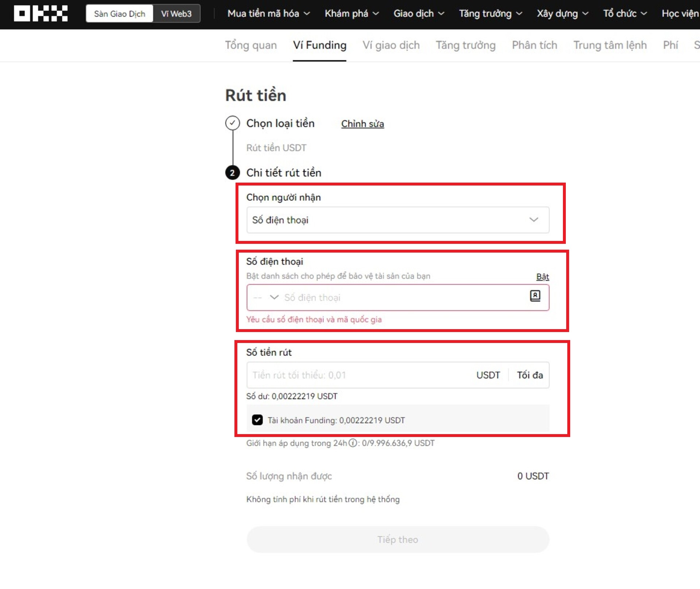Expand the Mua tiền mã hóa menu

[269, 13]
